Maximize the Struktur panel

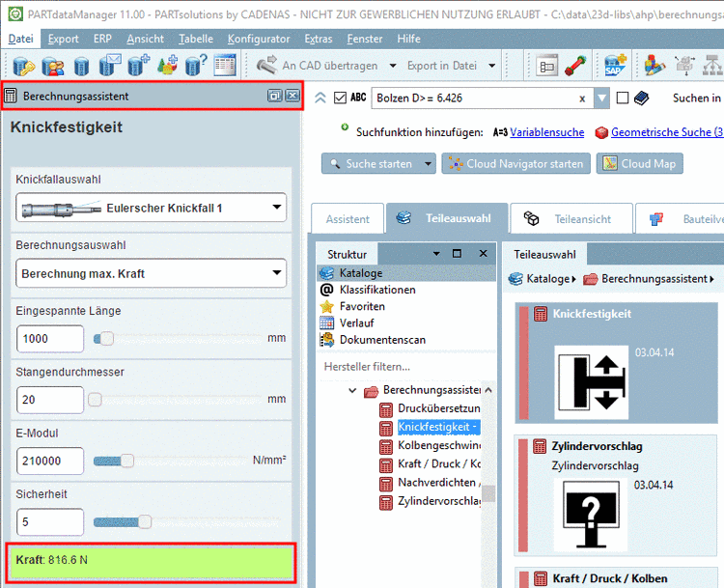point(457,253)
